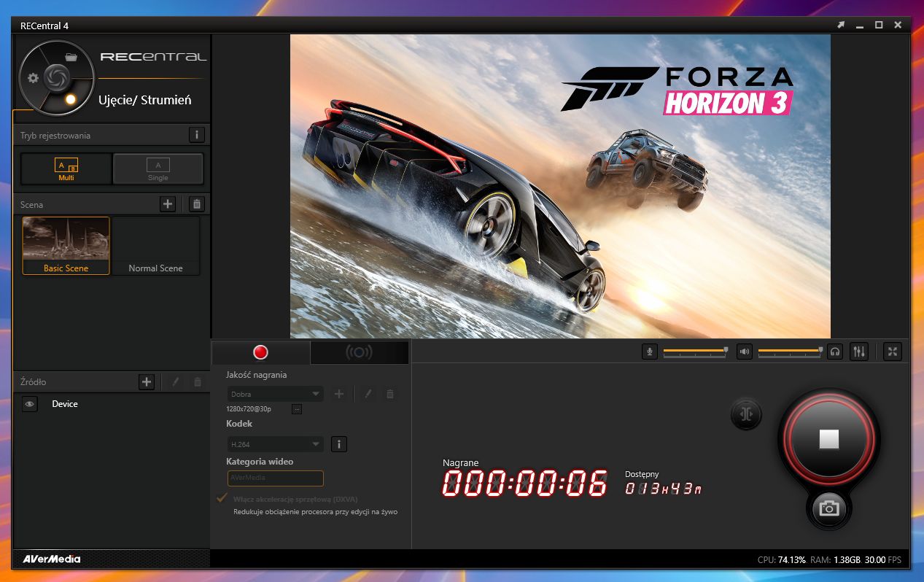This screenshot has width=924, height=582.
Task: Show codec info next to H.264
Action: [338, 443]
